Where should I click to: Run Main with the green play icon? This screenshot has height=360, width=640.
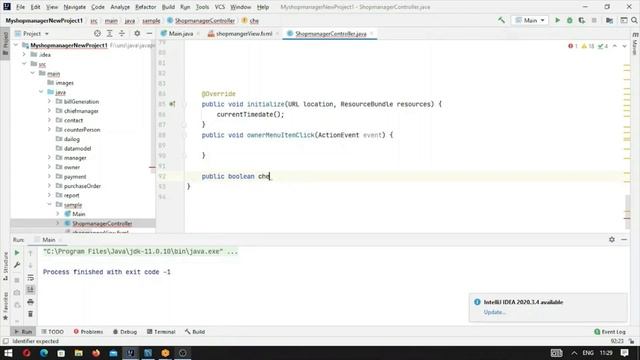(x=557, y=20)
